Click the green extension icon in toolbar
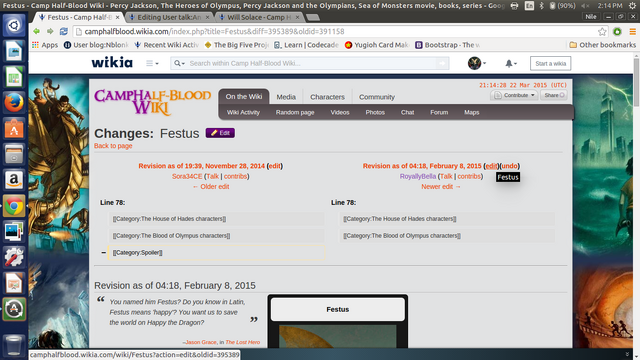This screenshot has height=360, width=640. (617, 31)
